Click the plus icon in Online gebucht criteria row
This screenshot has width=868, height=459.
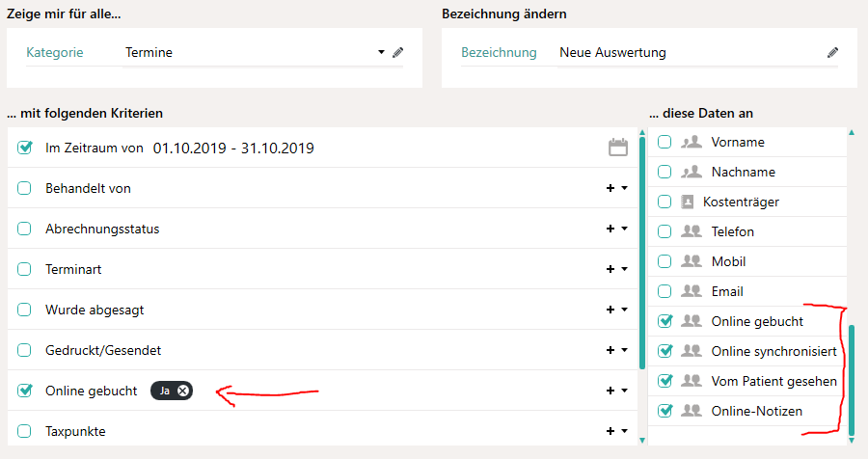(610, 391)
